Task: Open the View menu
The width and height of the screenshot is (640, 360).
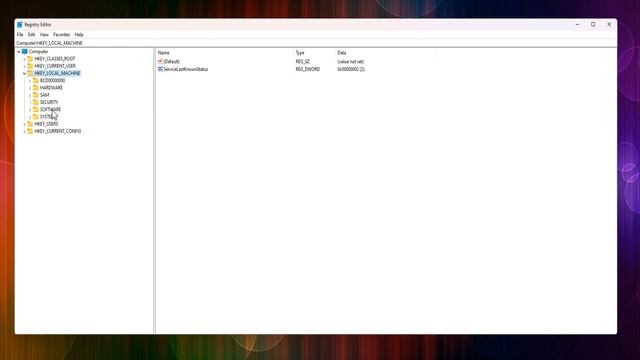Action: tap(44, 35)
